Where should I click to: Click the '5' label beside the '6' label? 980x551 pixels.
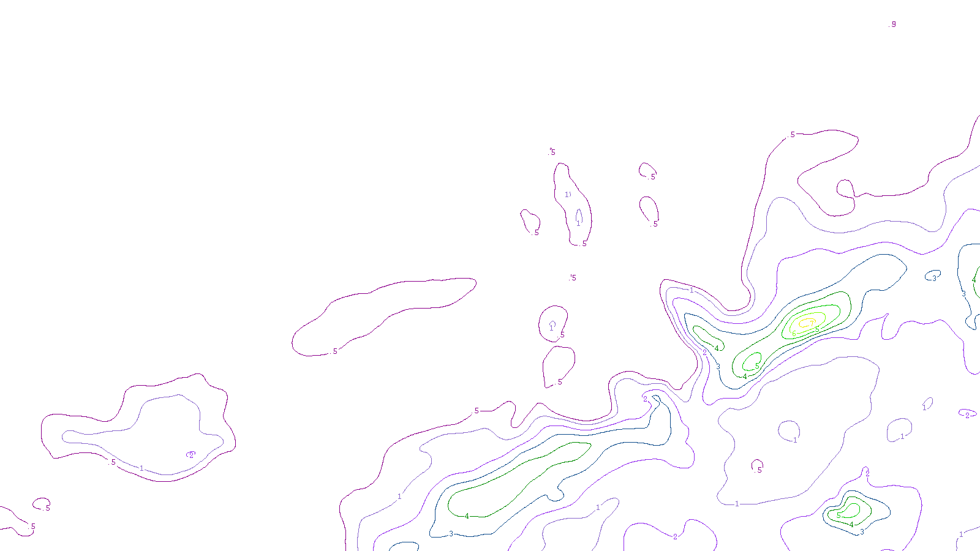tap(817, 329)
